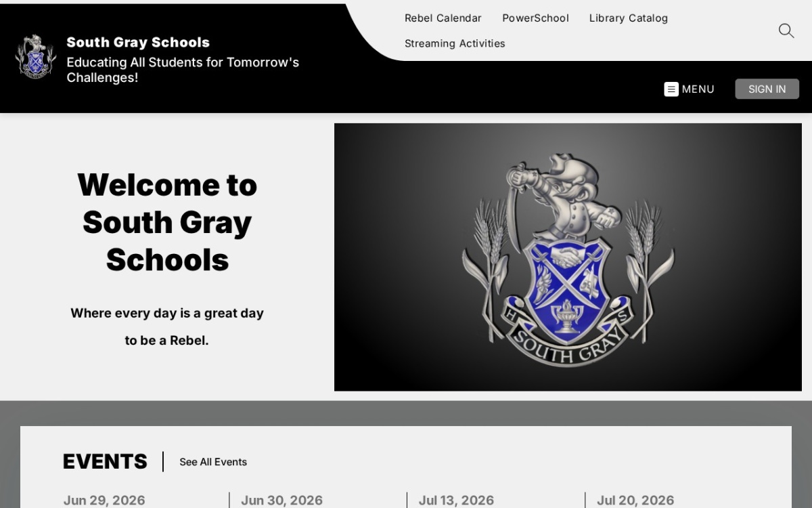Click the 'Where every day is a great day' text

click(167, 313)
